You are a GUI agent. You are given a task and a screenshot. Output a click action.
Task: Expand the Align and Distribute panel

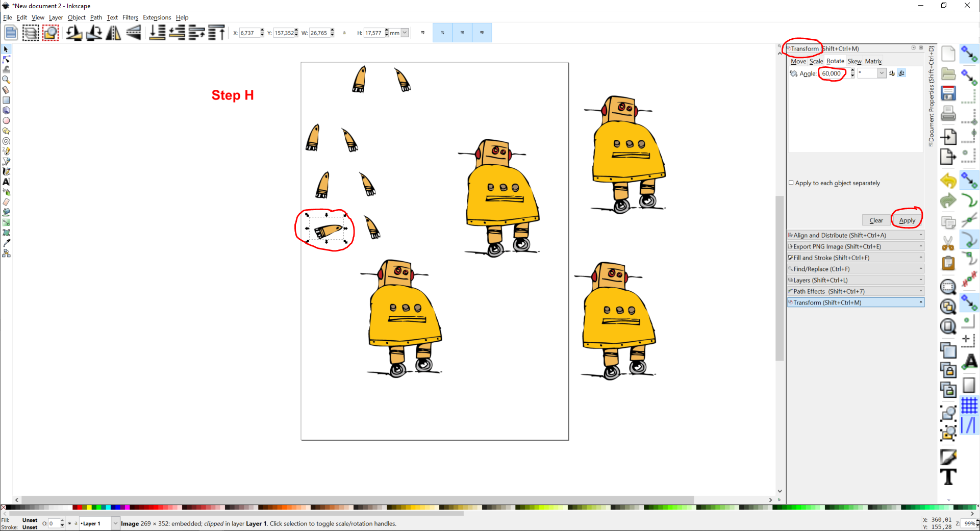click(856, 235)
